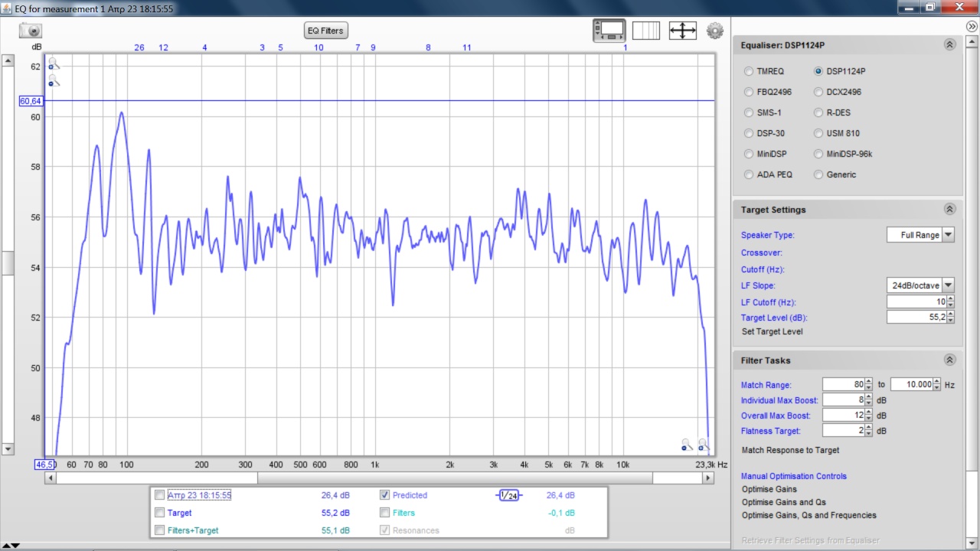This screenshot has height=551, width=980.
Task: Enable the Target trace checkbox
Action: [159, 513]
